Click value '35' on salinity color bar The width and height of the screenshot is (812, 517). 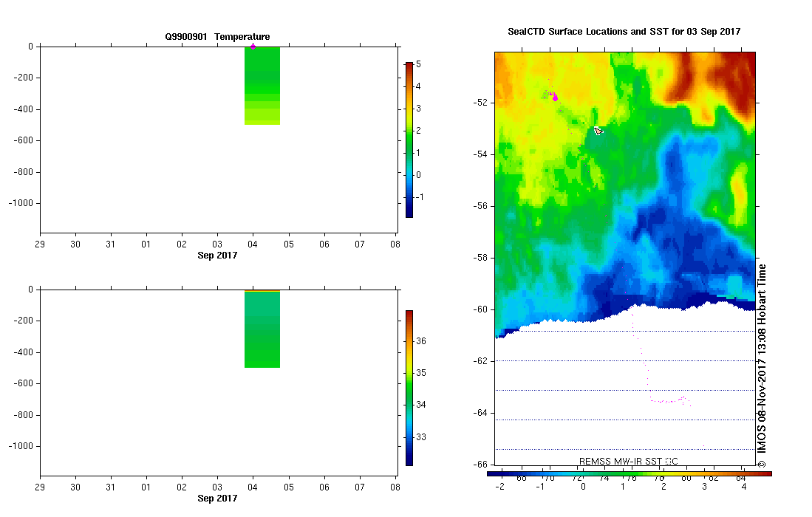[421, 373]
